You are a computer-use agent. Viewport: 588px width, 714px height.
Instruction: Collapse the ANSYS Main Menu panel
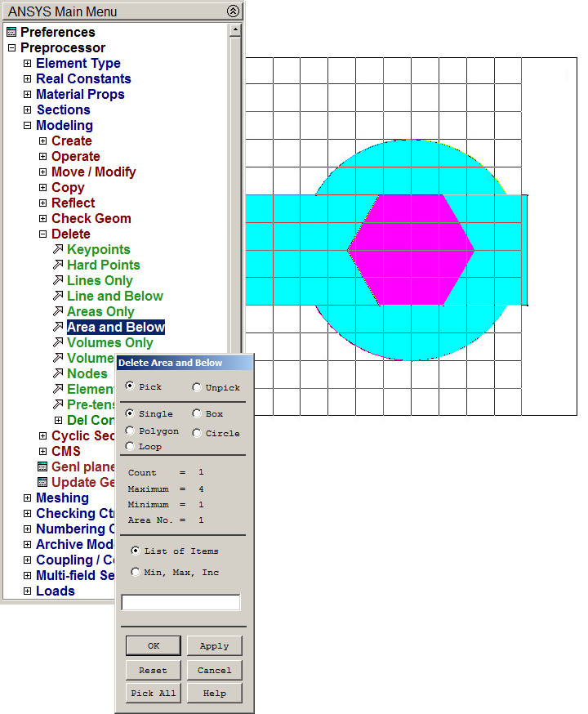(x=233, y=11)
